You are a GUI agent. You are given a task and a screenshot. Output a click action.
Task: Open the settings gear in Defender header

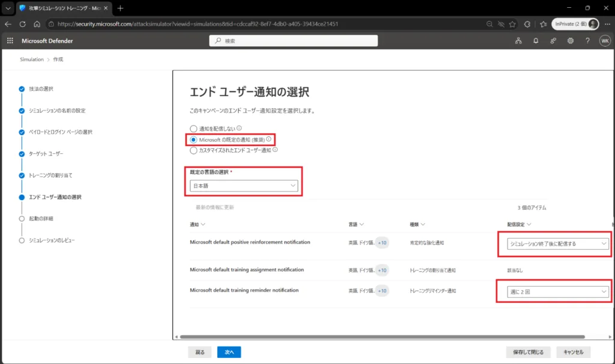tap(571, 41)
